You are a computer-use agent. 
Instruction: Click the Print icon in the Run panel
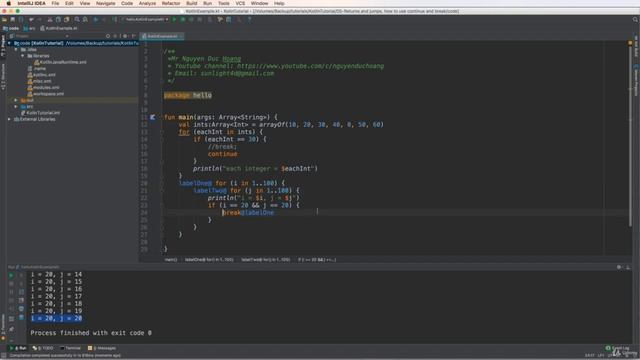(21, 309)
